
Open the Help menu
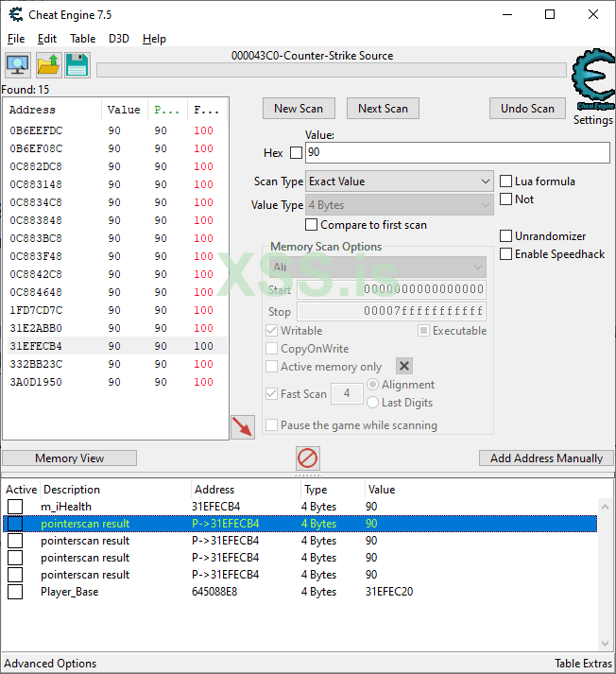pyautogui.click(x=154, y=39)
